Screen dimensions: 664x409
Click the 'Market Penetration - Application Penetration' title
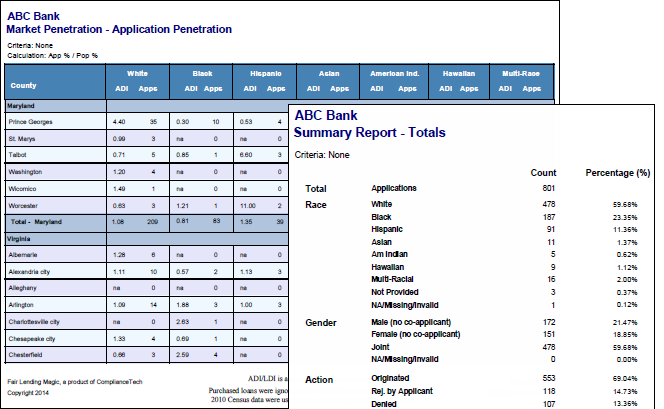(x=119, y=29)
